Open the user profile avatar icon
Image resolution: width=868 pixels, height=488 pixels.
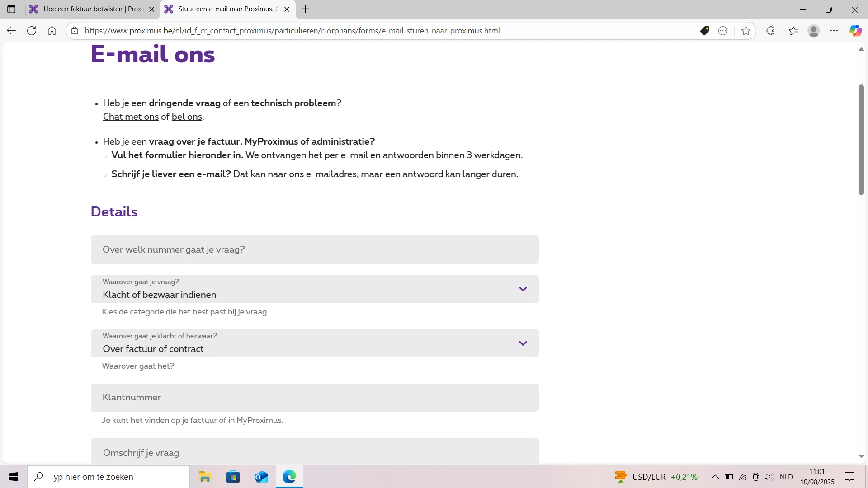[814, 31]
